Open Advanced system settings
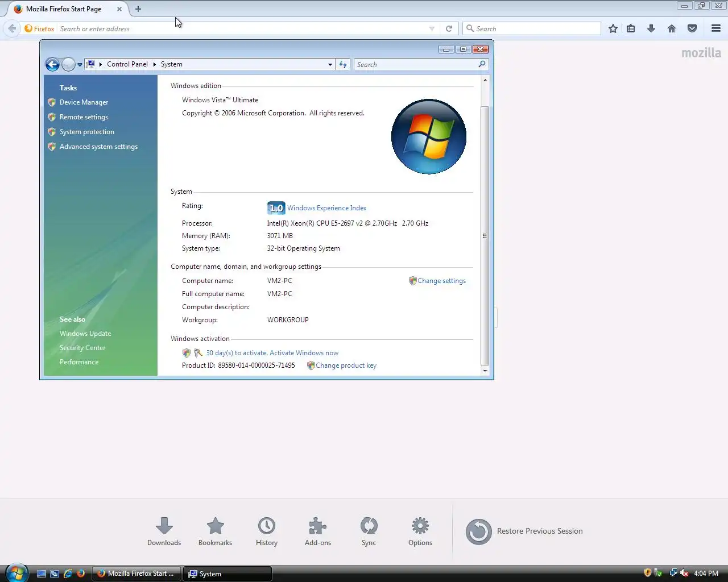Screen dimensions: 728x582 tap(98, 147)
